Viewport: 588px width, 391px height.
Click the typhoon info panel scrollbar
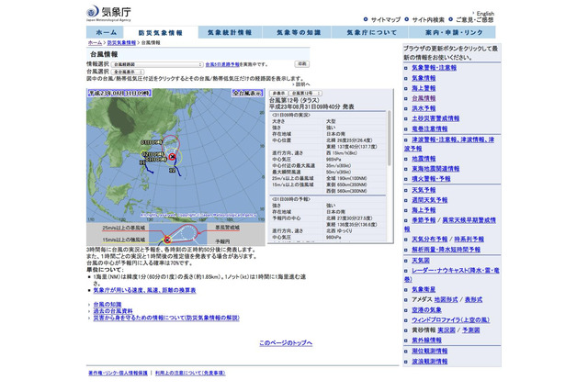tap(390, 138)
